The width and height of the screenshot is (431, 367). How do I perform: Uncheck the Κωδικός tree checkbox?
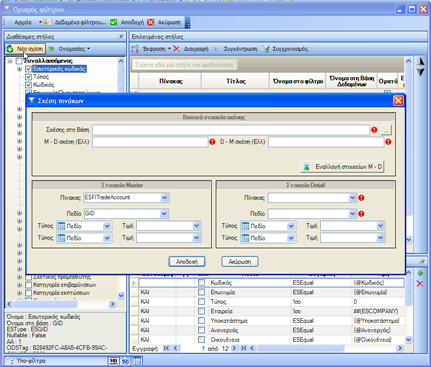tap(28, 85)
